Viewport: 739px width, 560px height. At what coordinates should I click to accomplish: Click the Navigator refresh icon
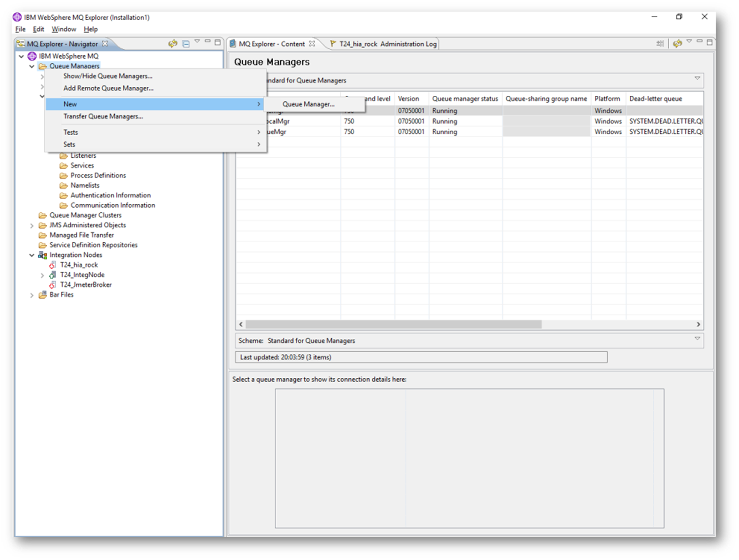click(173, 43)
